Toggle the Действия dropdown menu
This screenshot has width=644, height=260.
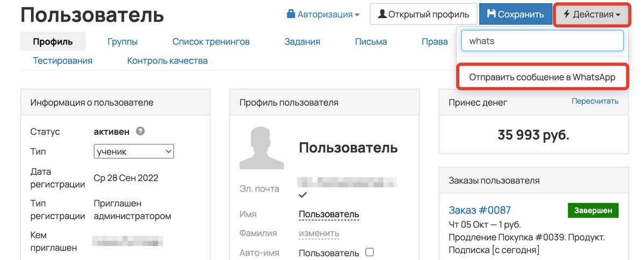591,15
